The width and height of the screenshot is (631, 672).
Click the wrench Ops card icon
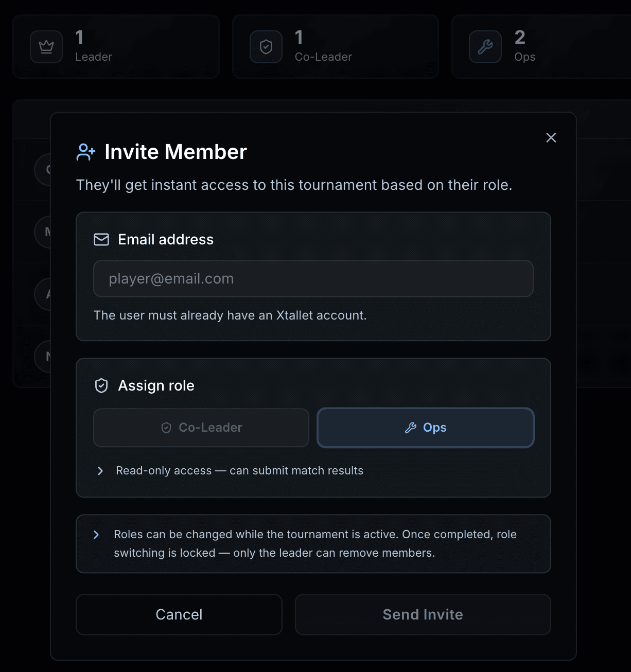(x=485, y=47)
